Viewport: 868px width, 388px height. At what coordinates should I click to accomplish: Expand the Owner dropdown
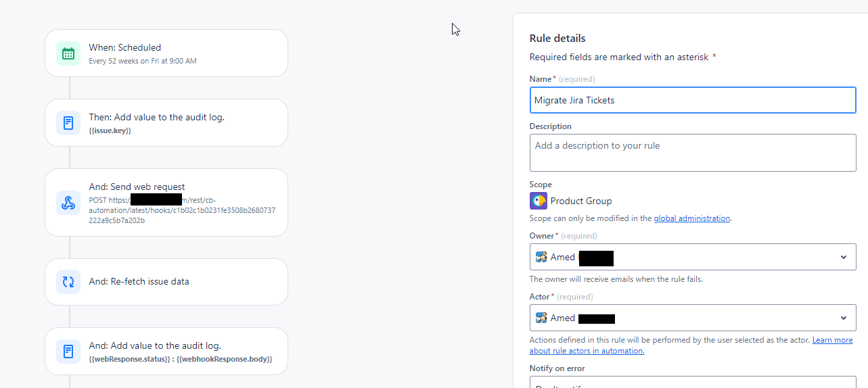click(693, 257)
